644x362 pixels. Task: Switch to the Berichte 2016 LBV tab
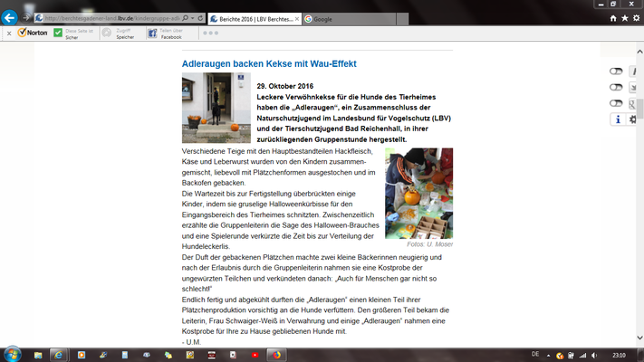[255, 19]
